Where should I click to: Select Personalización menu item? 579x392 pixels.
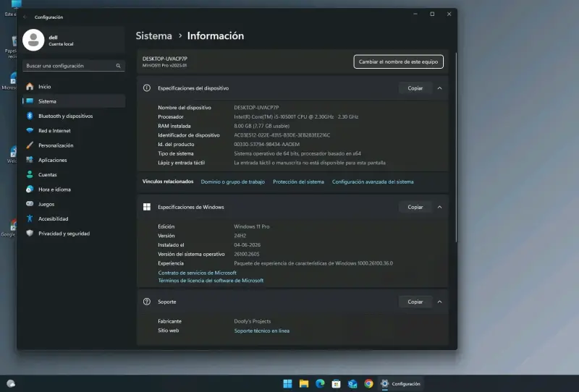pyautogui.click(x=74, y=145)
